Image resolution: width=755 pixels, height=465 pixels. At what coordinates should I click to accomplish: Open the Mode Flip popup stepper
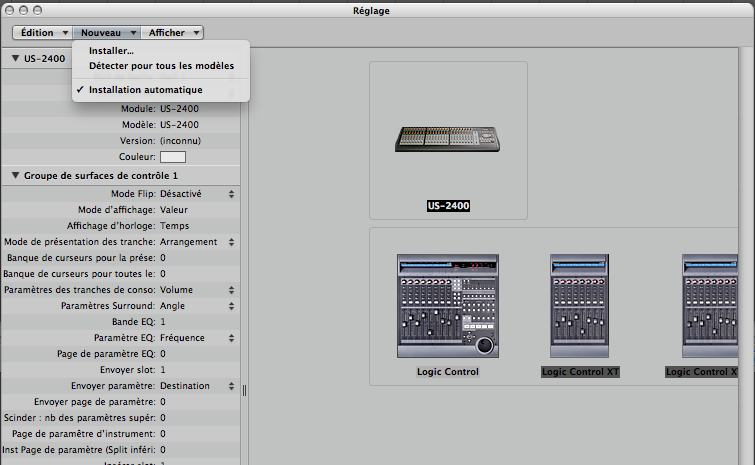(x=232, y=194)
